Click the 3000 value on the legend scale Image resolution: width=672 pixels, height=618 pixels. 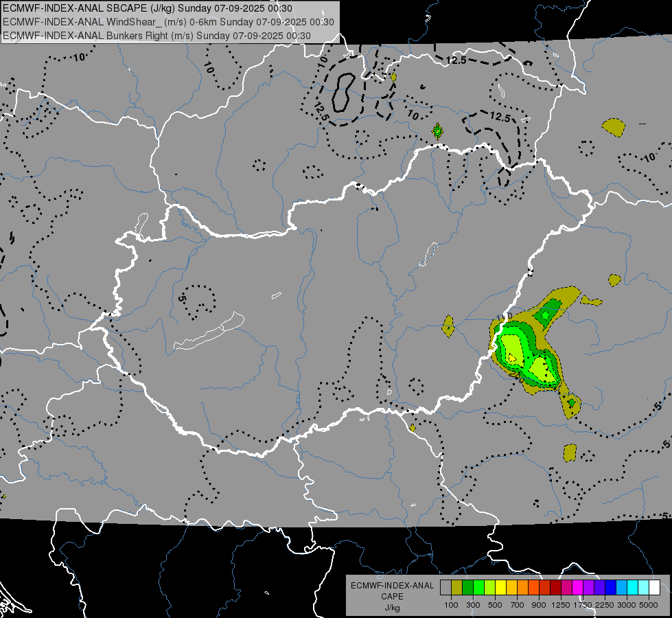click(627, 605)
